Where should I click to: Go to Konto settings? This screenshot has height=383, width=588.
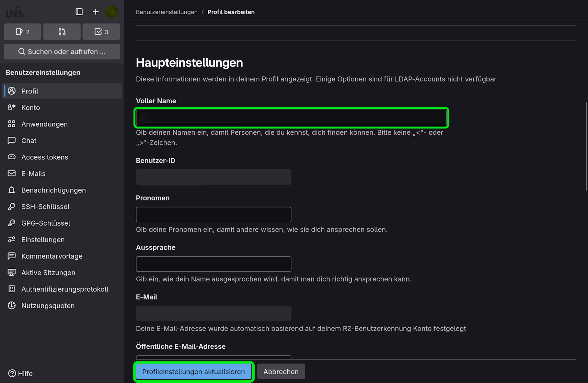(30, 107)
